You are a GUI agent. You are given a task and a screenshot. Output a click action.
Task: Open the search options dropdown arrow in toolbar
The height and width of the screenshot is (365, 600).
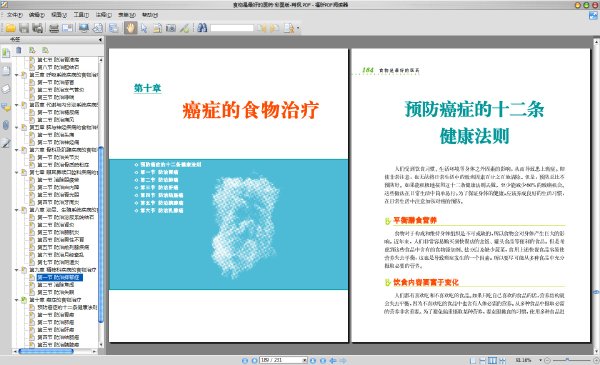[x=298, y=28]
